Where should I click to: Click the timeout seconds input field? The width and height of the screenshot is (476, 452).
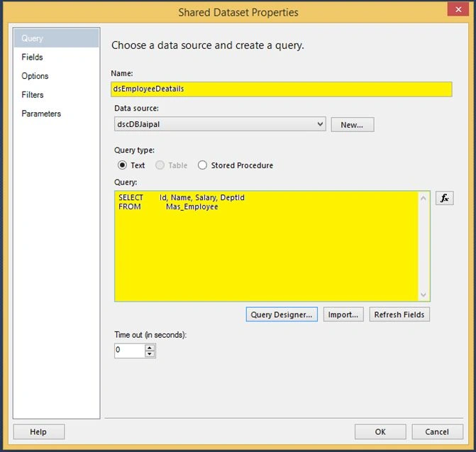coord(130,351)
